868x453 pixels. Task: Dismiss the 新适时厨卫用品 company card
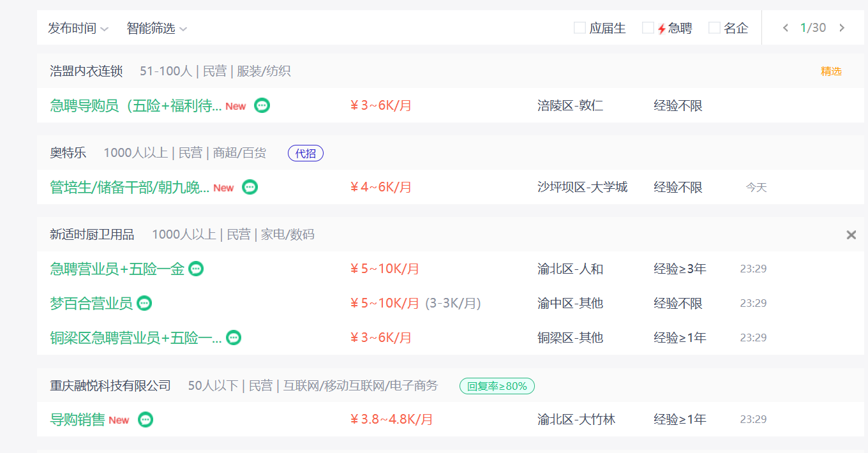(x=851, y=235)
